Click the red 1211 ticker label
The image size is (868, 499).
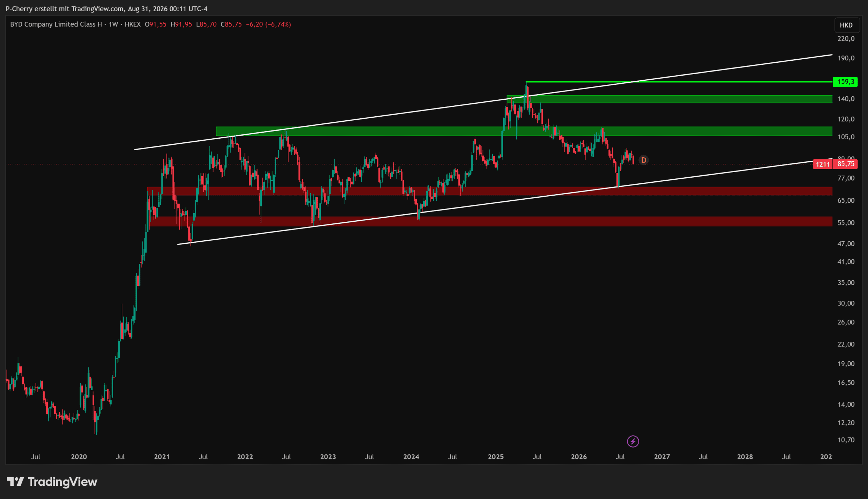(x=823, y=164)
